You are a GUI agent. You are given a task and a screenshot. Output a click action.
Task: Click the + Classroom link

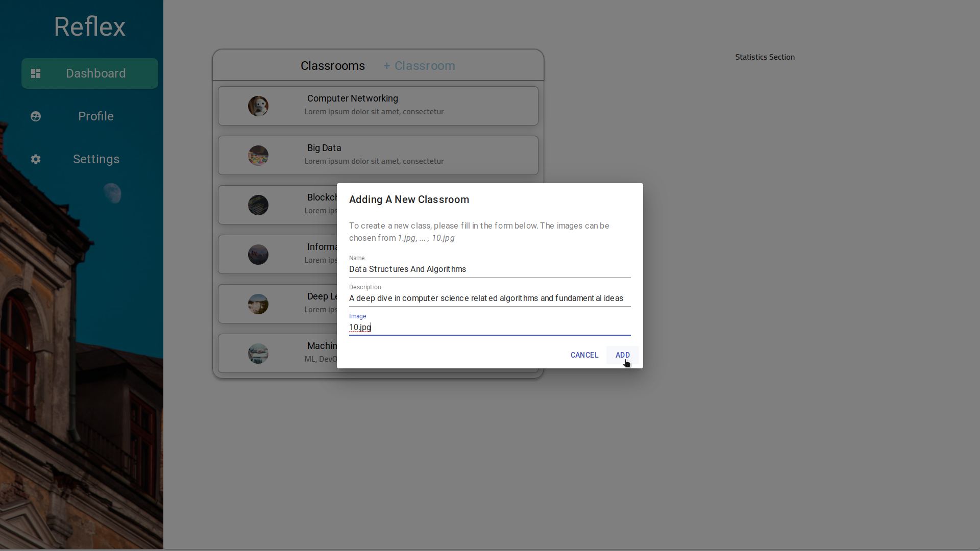click(x=419, y=66)
